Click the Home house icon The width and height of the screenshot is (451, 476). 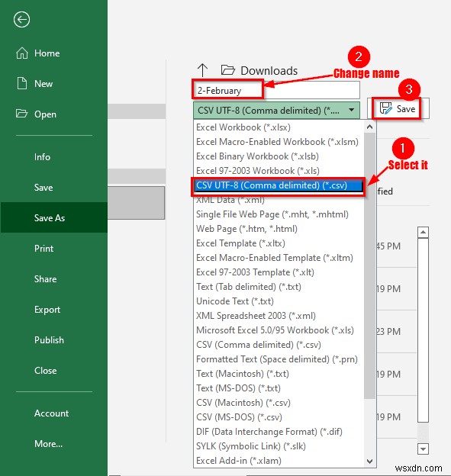tap(22, 53)
